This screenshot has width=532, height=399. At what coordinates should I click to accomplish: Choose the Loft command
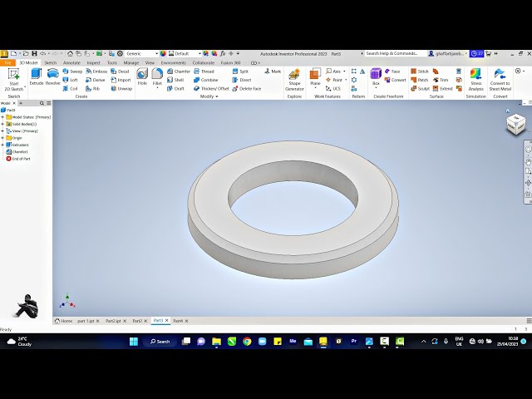click(x=71, y=80)
